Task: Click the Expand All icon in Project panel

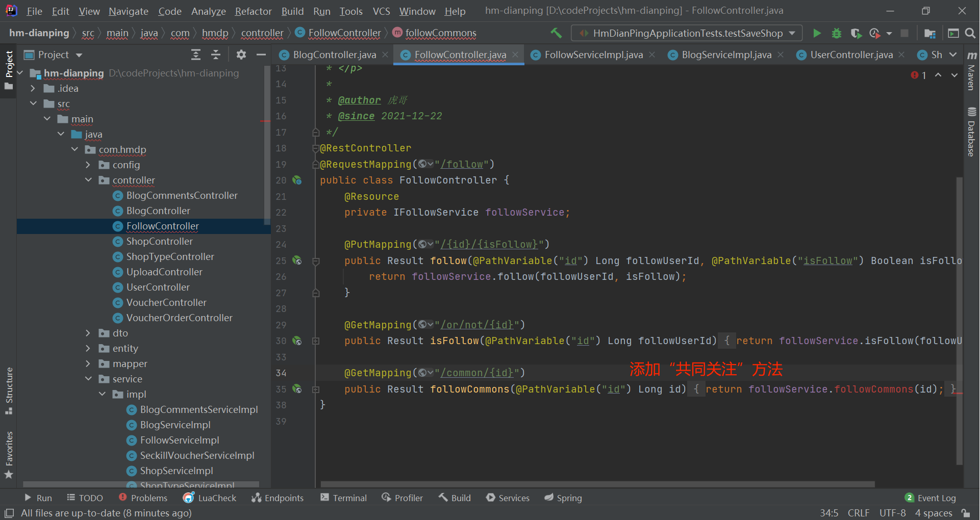Action: coord(196,55)
